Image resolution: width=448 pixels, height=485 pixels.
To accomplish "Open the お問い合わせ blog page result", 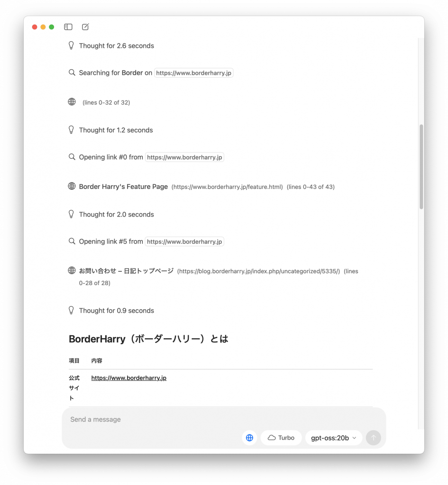I will pos(126,271).
